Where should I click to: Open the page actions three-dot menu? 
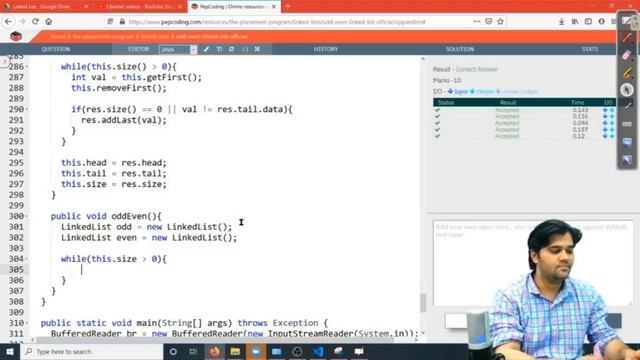[476, 22]
